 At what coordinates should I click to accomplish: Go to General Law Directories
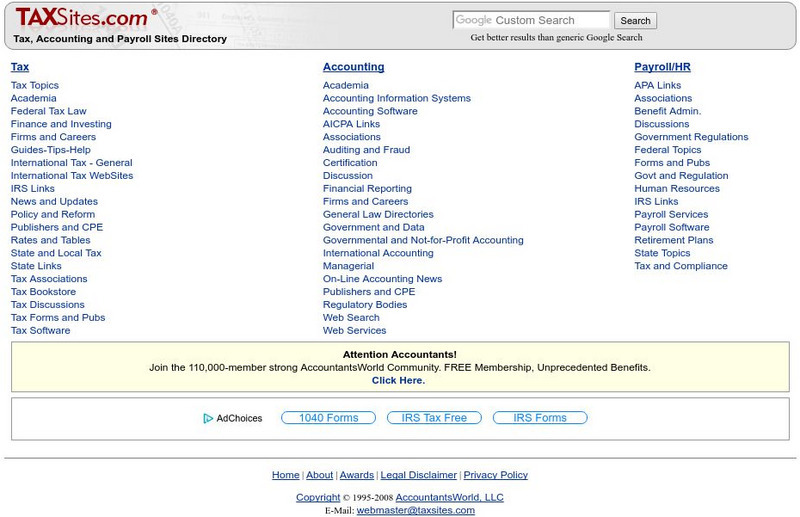(378, 214)
